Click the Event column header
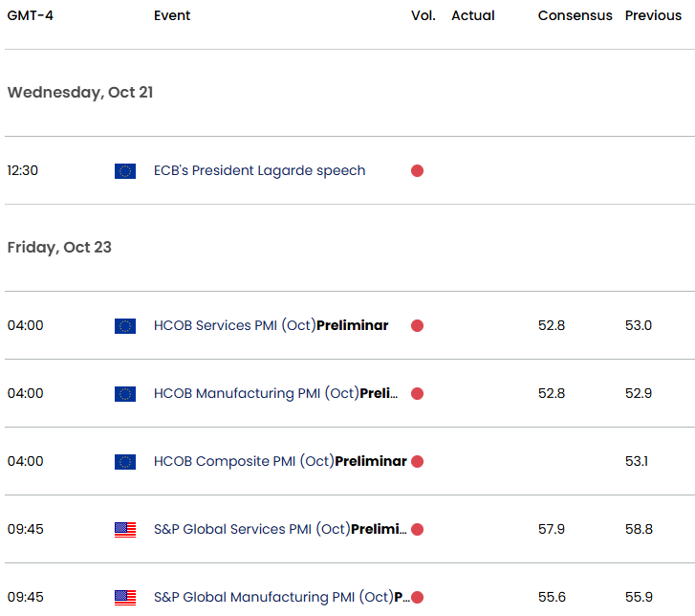 coord(172,15)
